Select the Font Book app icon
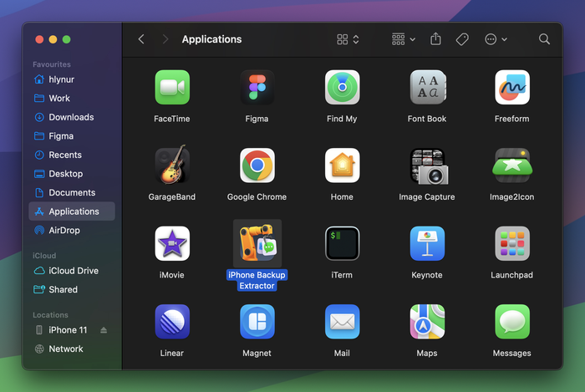 click(x=427, y=87)
